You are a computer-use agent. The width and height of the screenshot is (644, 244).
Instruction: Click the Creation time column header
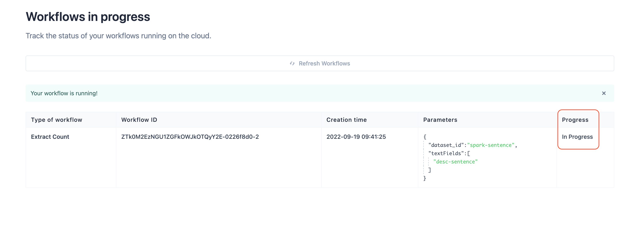(x=346, y=120)
